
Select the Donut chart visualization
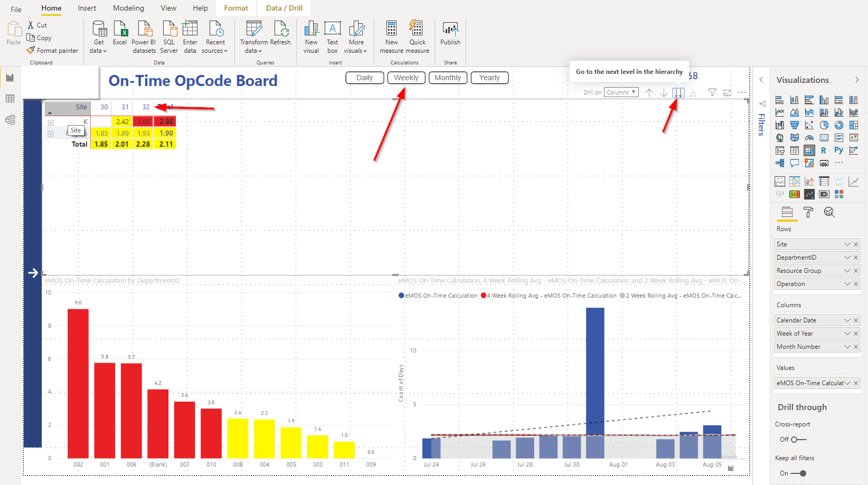click(839, 125)
